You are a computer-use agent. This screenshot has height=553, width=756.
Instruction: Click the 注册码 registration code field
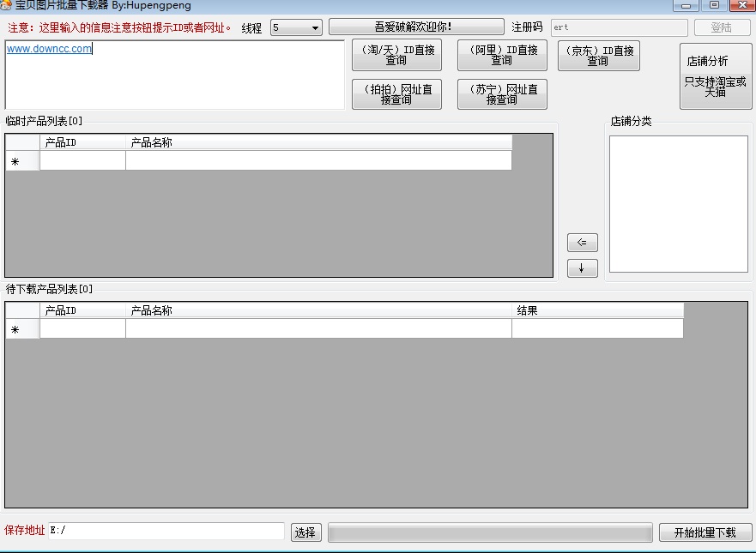[x=617, y=27]
